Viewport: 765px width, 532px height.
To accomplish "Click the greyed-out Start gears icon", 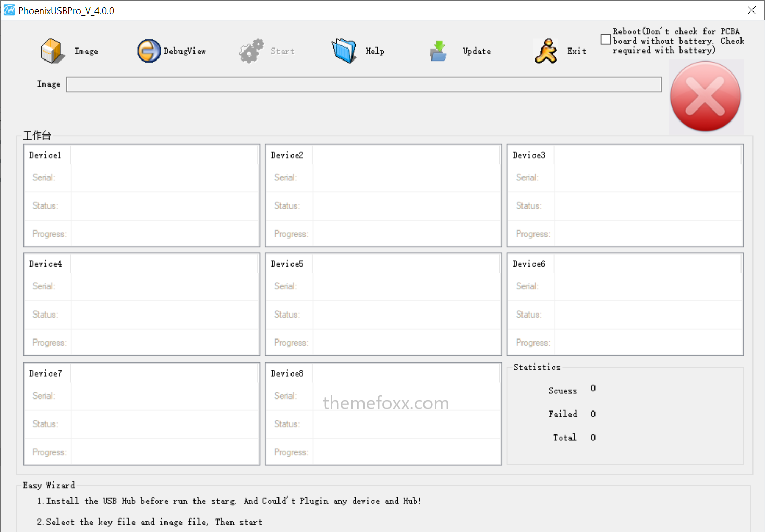I will [252, 51].
